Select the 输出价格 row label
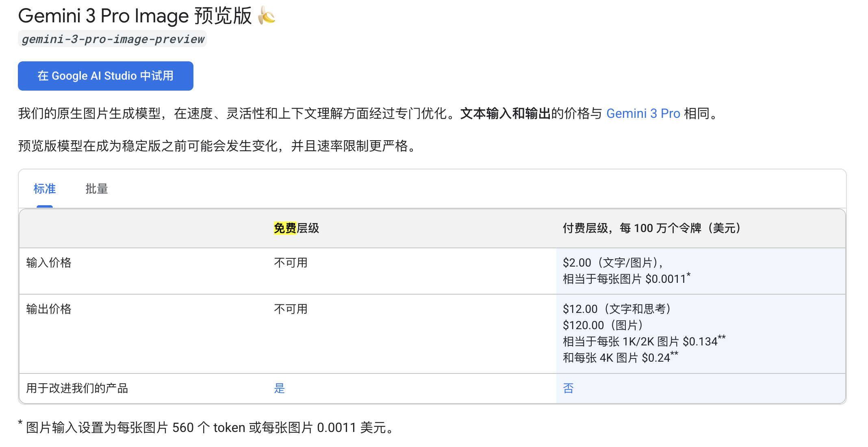Image resolution: width=868 pixels, height=447 pixels. tap(49, 309)
